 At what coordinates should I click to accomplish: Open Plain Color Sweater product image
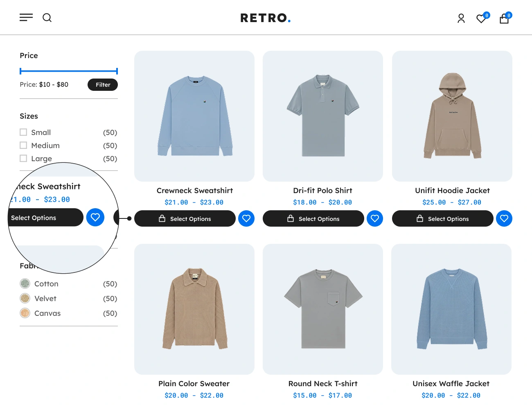click(x=194, y=309)
